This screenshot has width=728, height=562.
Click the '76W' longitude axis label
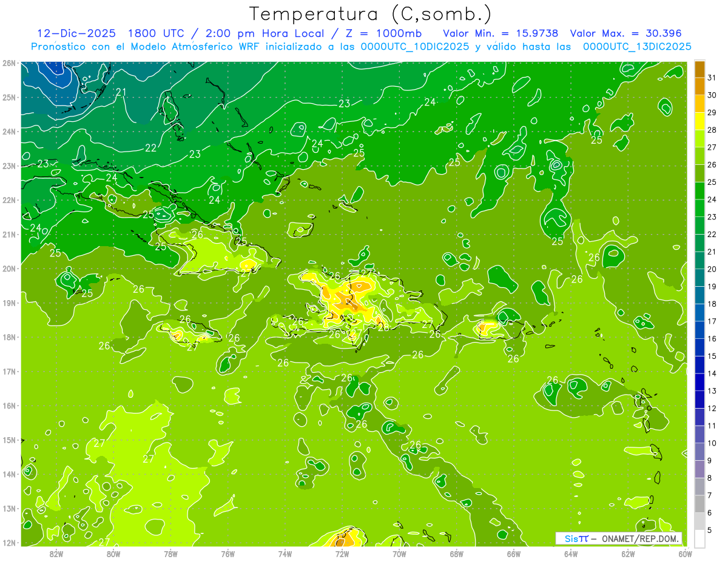[x=228, y=554]
